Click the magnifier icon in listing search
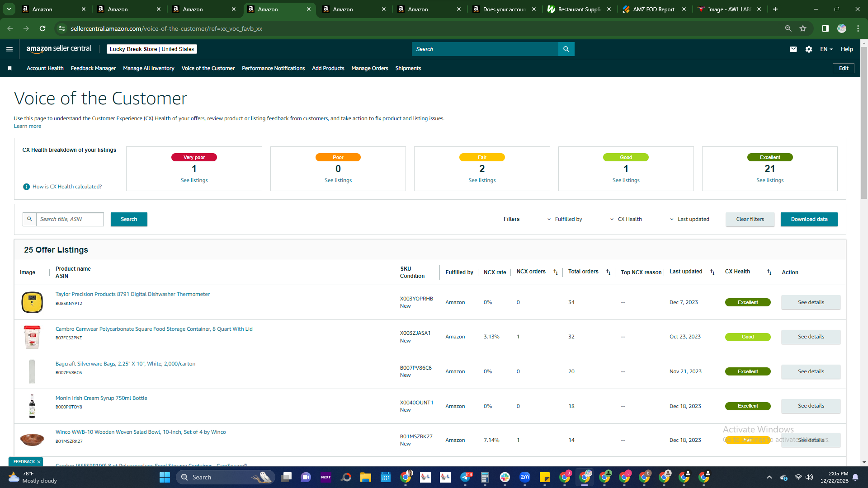Viewport: 868px width, 488px height. coord(29,219)
